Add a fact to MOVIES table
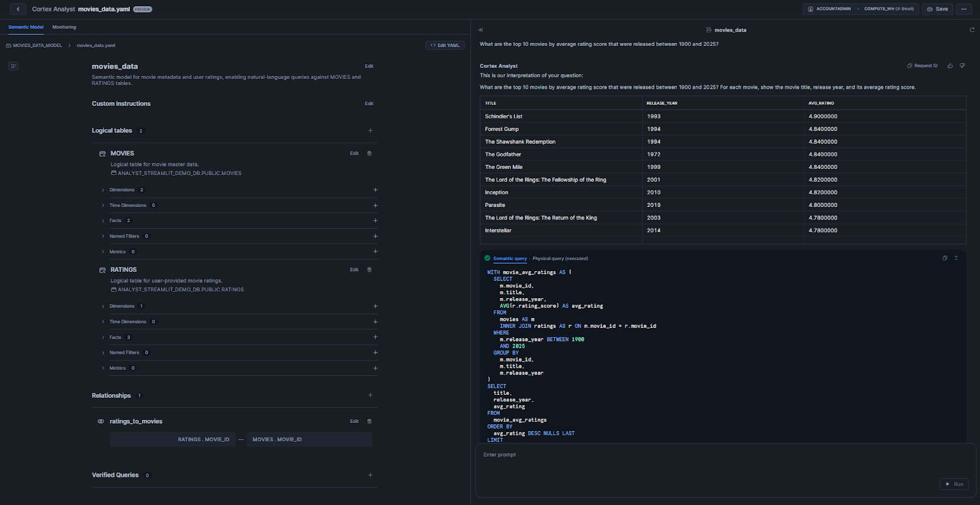Image resolution: width=980 pixels, height=505 pixels. (x=375, y=220)
